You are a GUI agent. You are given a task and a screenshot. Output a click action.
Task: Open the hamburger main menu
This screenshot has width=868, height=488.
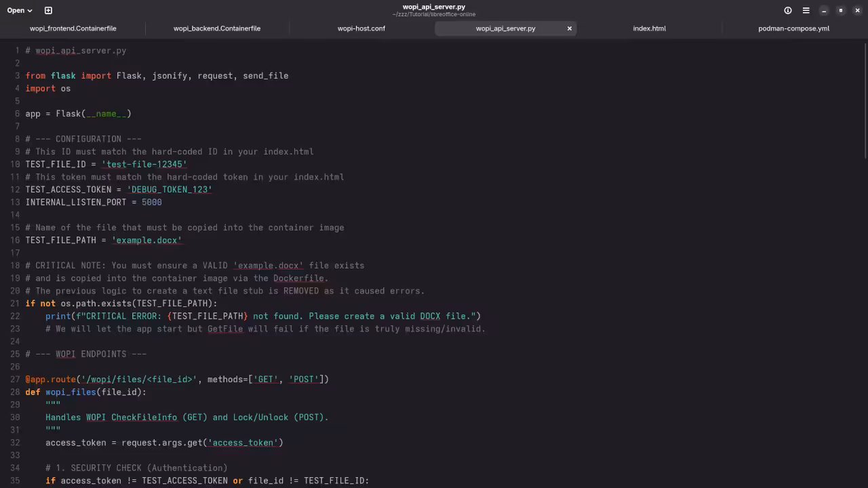[806, 10]
